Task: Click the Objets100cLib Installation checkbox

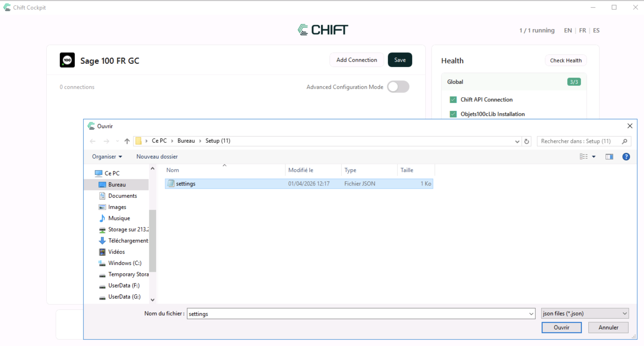Action: [x=453, y=114]
